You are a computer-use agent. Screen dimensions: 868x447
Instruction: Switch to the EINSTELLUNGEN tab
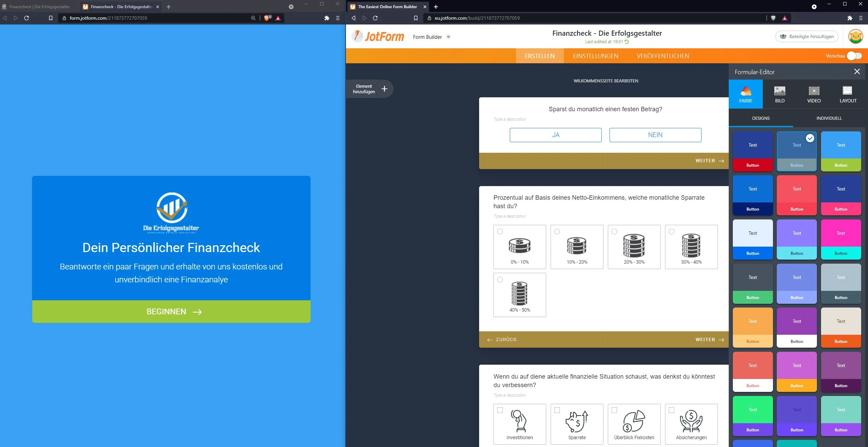click(596, 56)
